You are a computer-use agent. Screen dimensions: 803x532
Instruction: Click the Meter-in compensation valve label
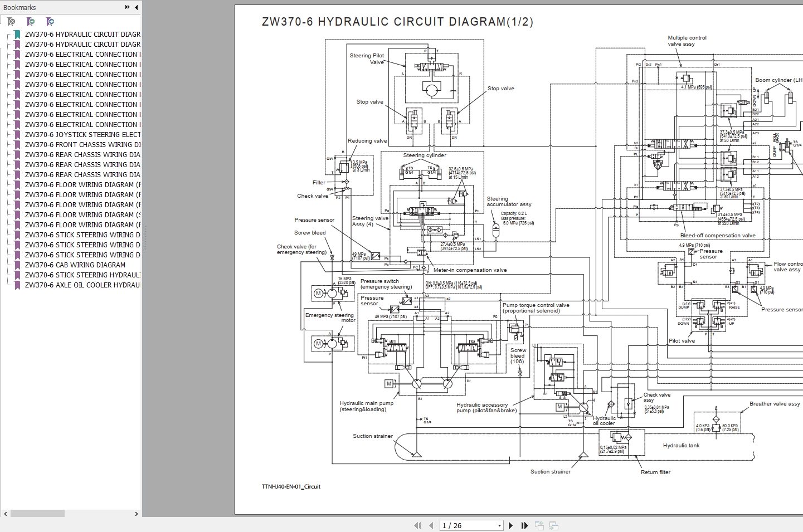coord(470,270)
